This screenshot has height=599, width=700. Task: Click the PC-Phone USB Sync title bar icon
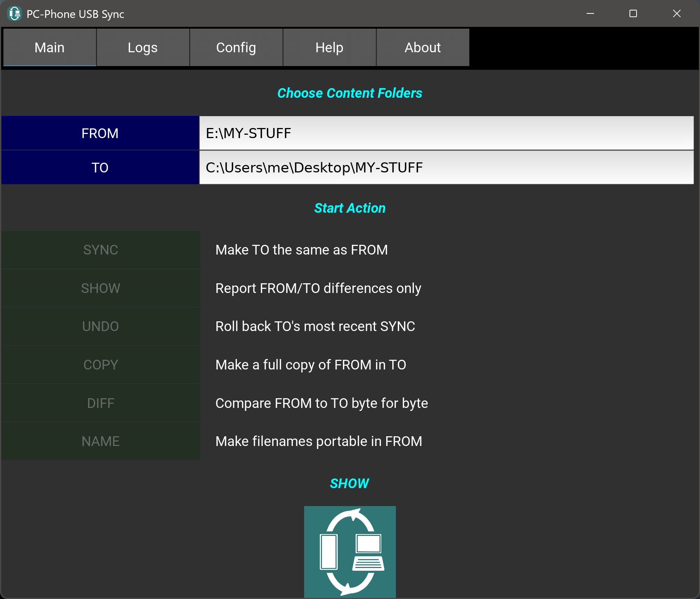coord(15,14)
